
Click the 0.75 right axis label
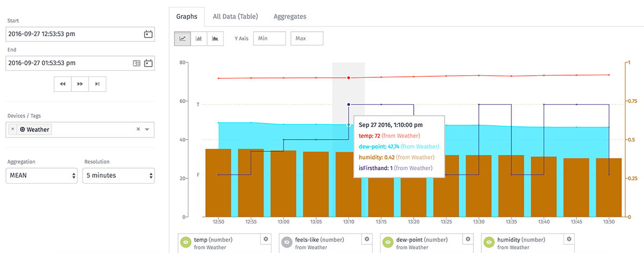click(633, 101)
